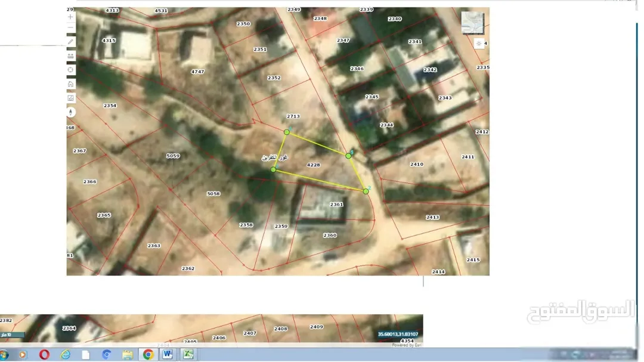
Task: Click parcel label 2713
Action: [293, 116]
